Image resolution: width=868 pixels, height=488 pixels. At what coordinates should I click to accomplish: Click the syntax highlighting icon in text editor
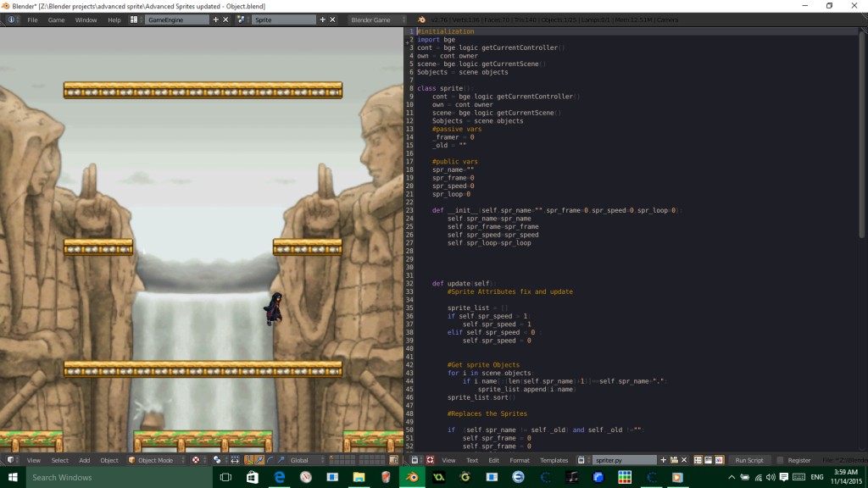tap(719, 460)
